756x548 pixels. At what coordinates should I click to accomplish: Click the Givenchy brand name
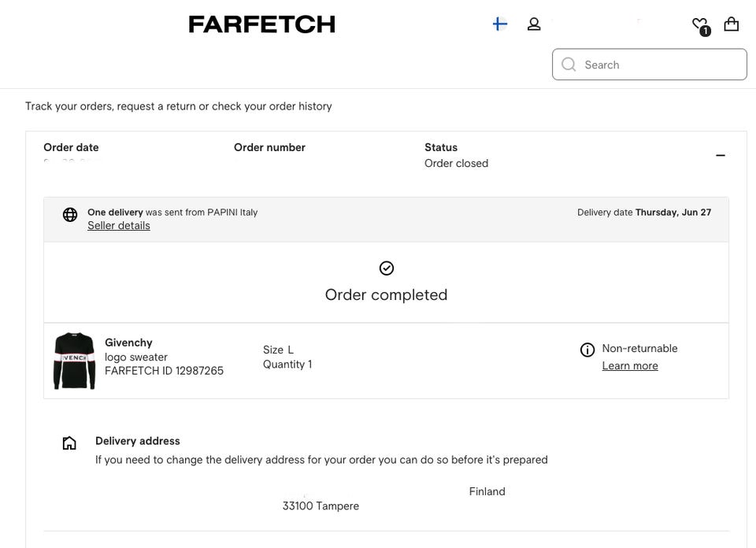(x=128, y=342)
